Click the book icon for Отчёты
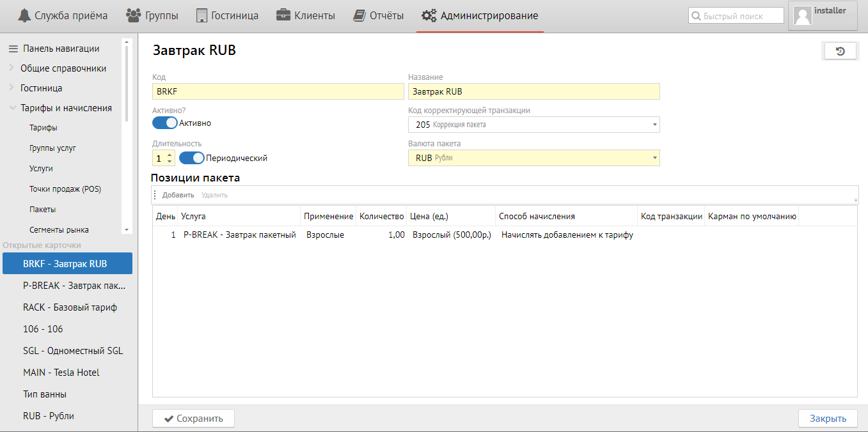Image resolution: width=868 pixels, height=432 pixels. (x=359, y=15)
